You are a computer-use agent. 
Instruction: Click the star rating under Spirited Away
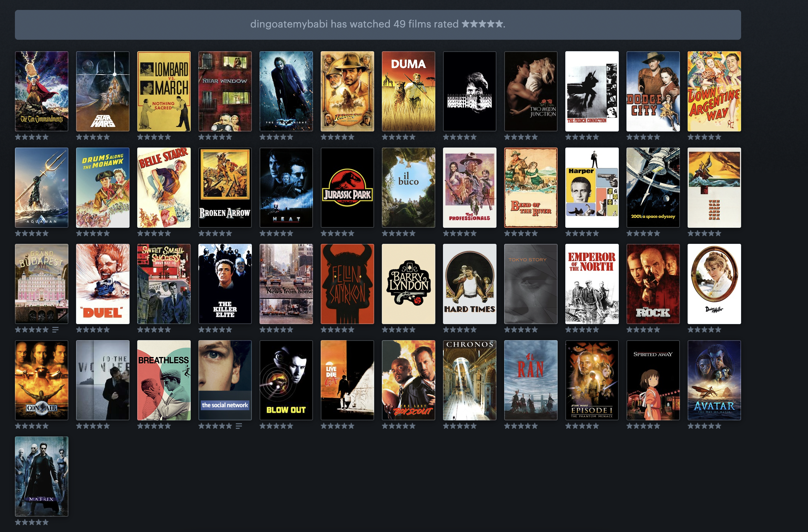[x=643, y=426]
